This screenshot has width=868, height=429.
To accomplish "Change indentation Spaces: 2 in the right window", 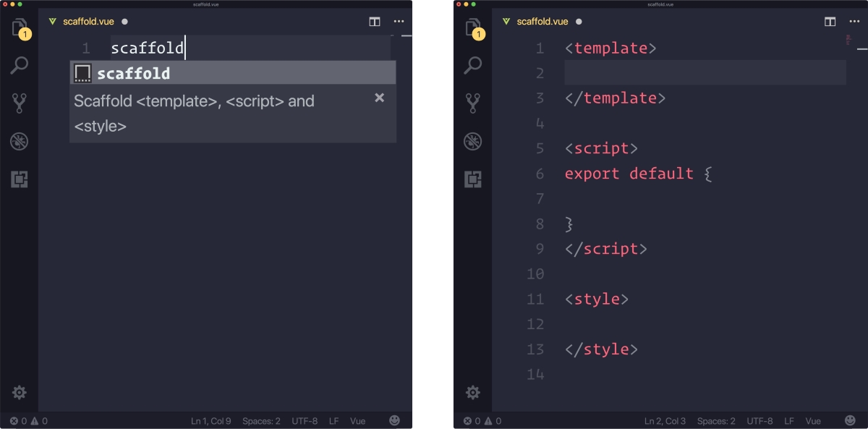I will point(716,420).
